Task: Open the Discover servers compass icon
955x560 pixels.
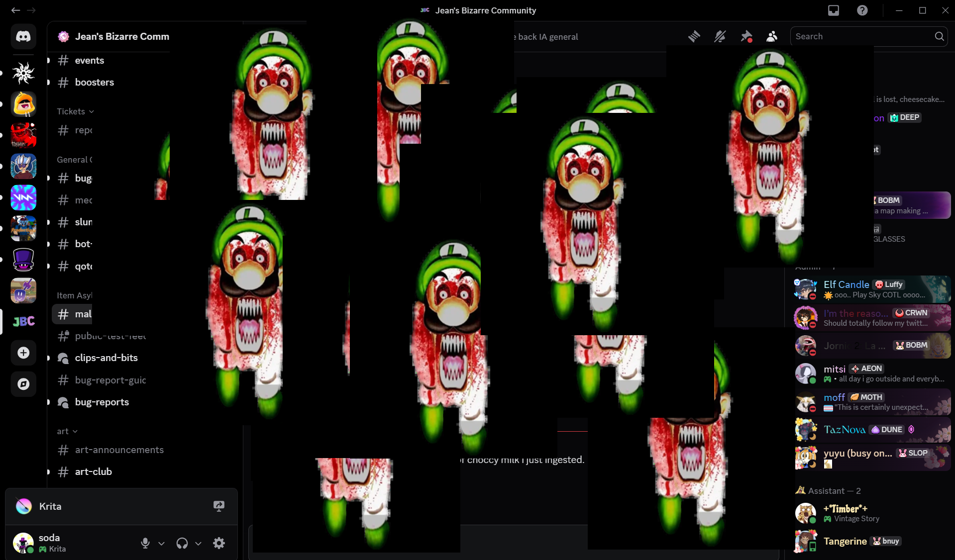Action: tap(23, 384)
